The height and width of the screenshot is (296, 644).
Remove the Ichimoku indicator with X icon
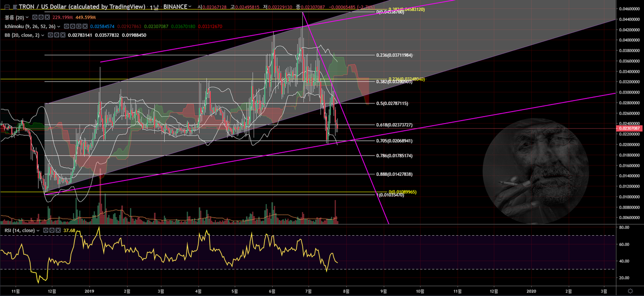[x=85, y=26]
